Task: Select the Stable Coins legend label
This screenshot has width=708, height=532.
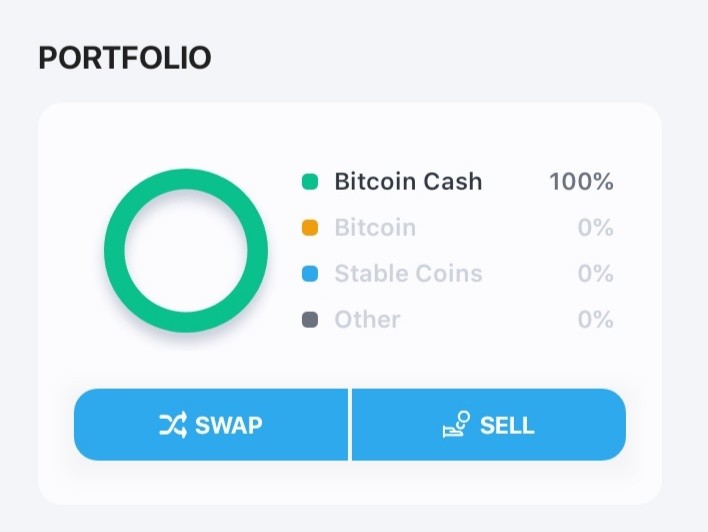Action: click(x=408, y=274)
